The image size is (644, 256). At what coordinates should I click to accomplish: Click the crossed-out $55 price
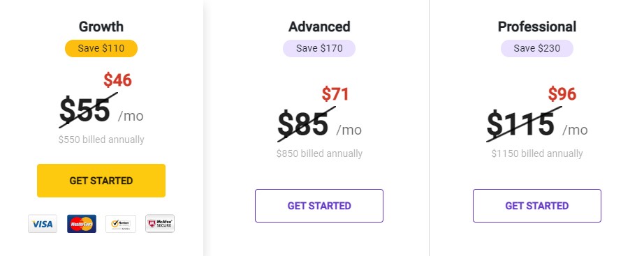(x=85, y=110)
